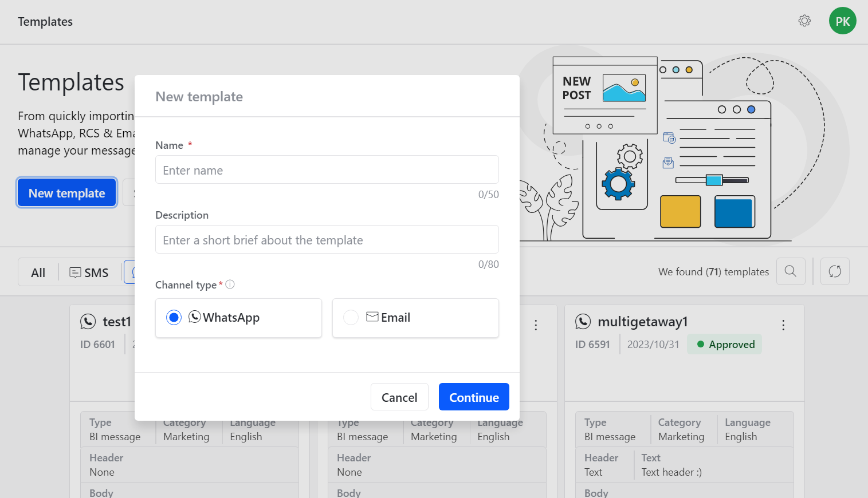868x498 pixels.
Task: Click the Templates breadcrumb in top bar
Action: click(45, 22)
